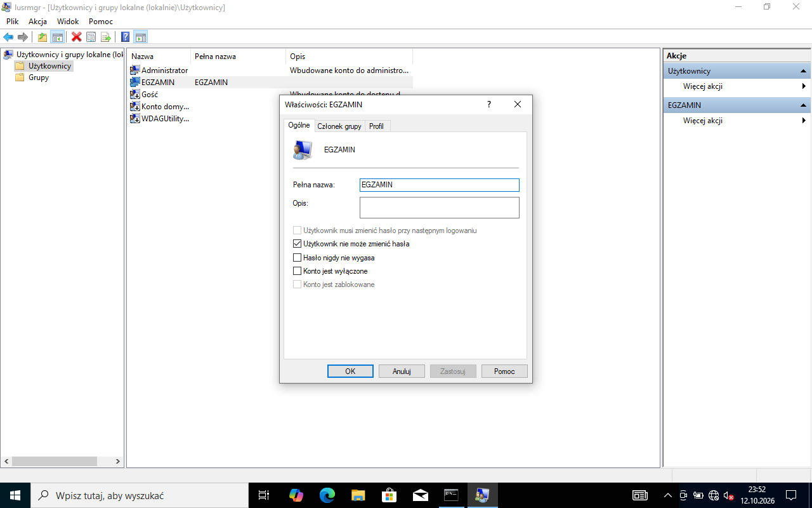Sort the list by the Nazwa column header

click(159, 57)
